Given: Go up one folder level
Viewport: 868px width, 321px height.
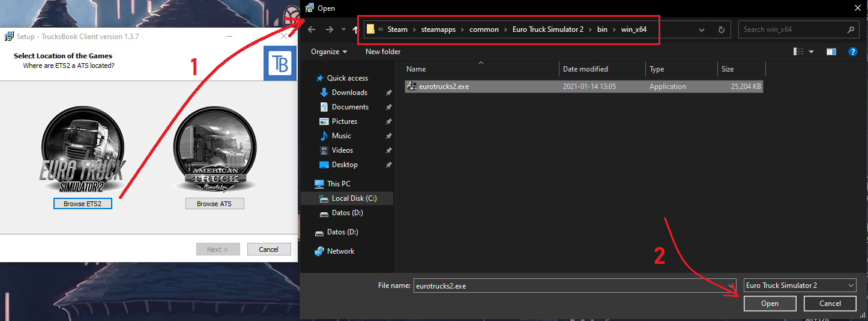Looking at the screenshot, I should (x=355, y=29).
